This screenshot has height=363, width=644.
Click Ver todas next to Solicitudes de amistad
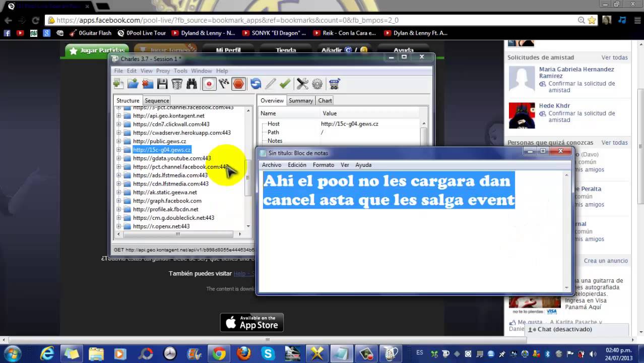pos(614,57)
